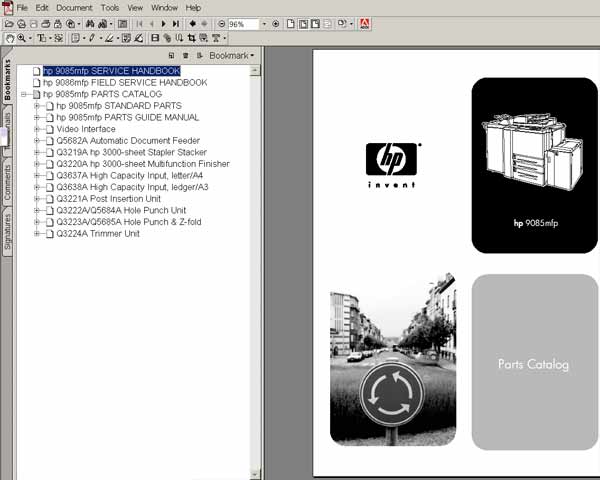Open Q3220A 3000-sheet Multifunction Finisher bookmark

[x=143, y=164]
